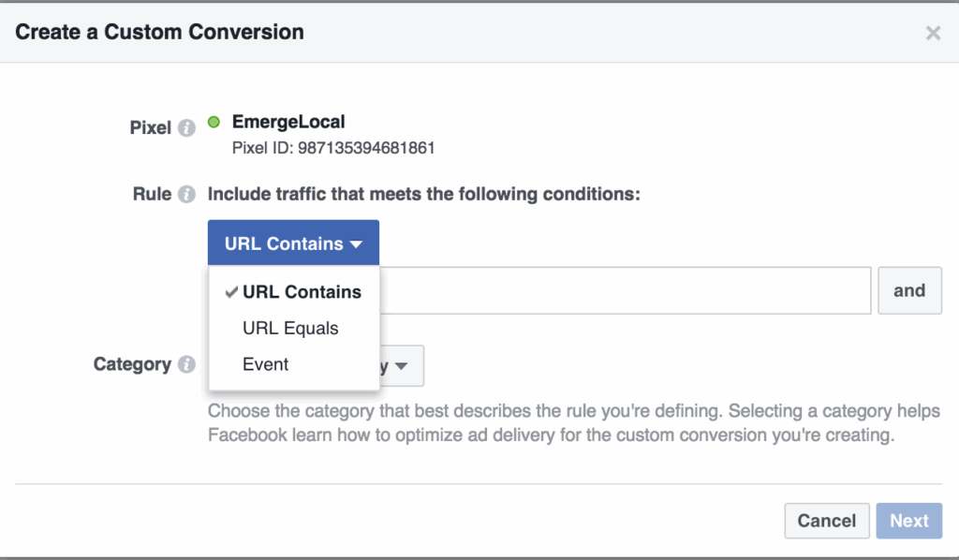Click the Include traffic conditions heading
959x560 pixels.
tap(423, 195)
